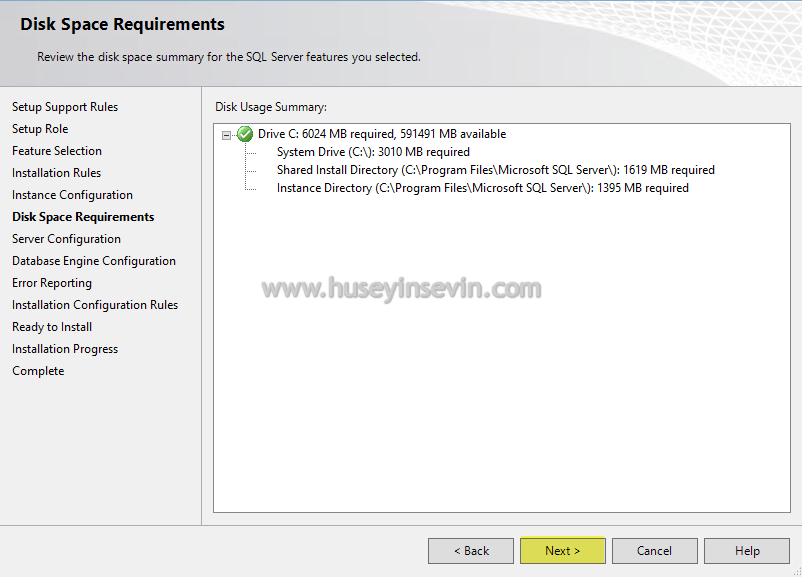Select Shared Install Directory 1619 MB row
802x577 pixels.
point(496,170)
